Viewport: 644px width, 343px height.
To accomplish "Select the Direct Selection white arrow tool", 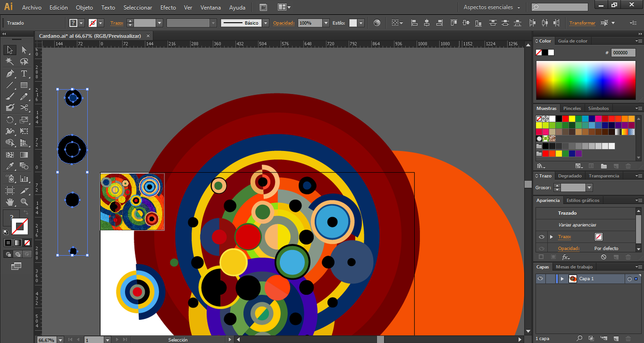I will 24,50.
